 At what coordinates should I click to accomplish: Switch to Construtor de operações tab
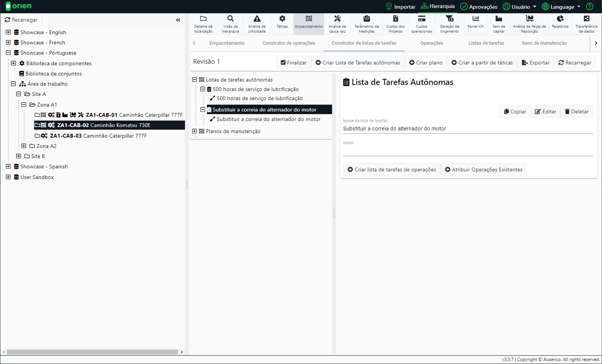(289, 43)
